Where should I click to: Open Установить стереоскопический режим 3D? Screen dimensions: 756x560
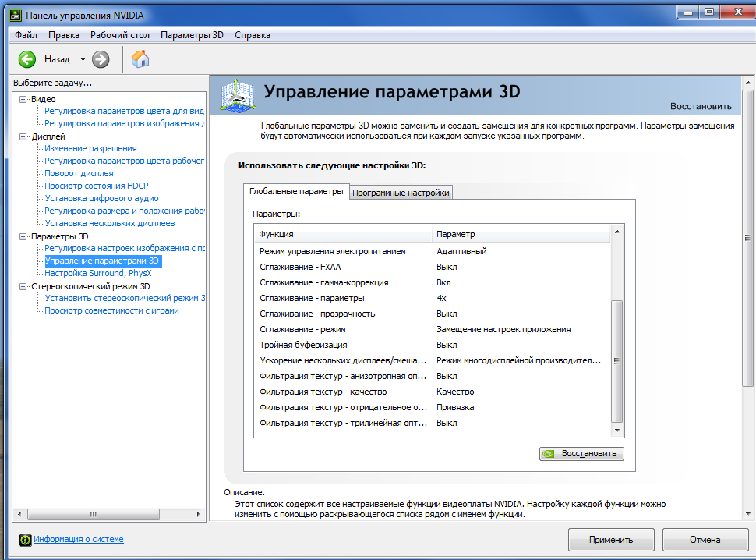(125, 299)
